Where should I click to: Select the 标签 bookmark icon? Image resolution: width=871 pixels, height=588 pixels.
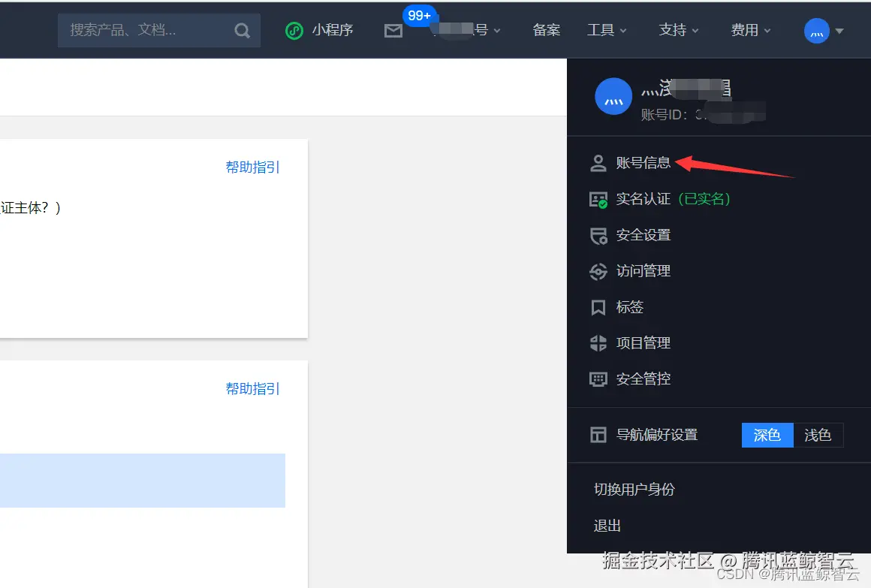598,307
